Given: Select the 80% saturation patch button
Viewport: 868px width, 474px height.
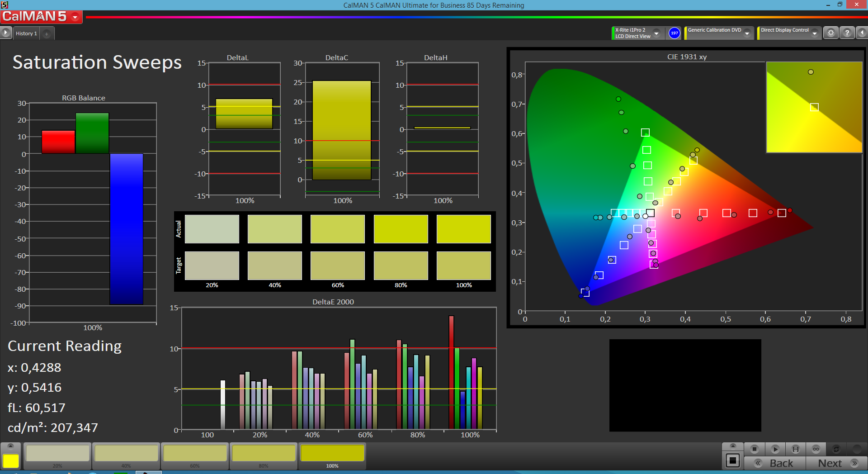Looking at the screenshot, I should [264, 456].
